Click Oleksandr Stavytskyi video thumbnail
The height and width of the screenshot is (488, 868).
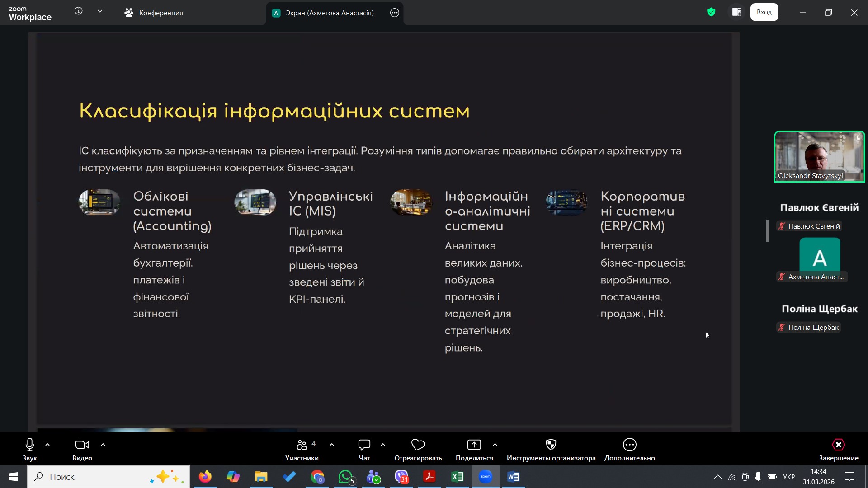click(x=819, y=156)
